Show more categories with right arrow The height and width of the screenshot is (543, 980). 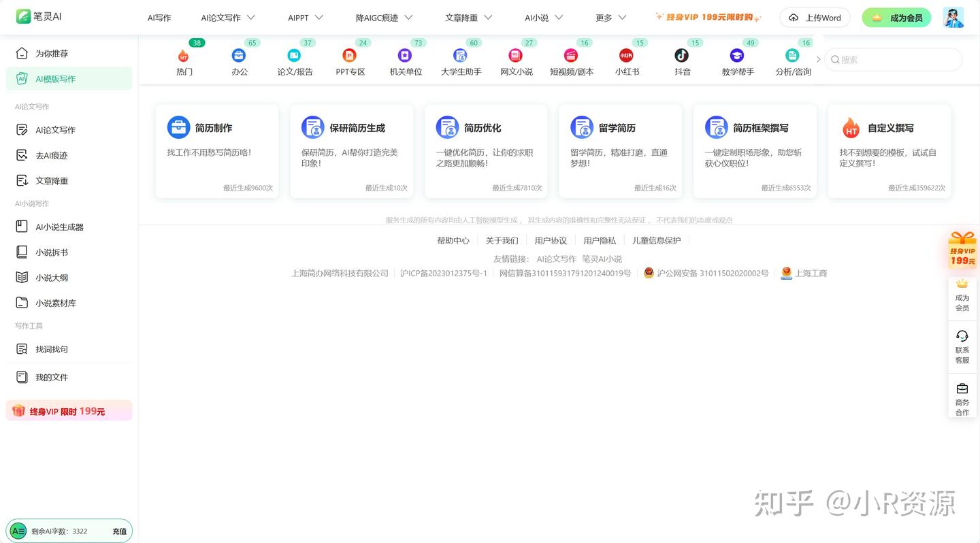click(x=818, y=60)
